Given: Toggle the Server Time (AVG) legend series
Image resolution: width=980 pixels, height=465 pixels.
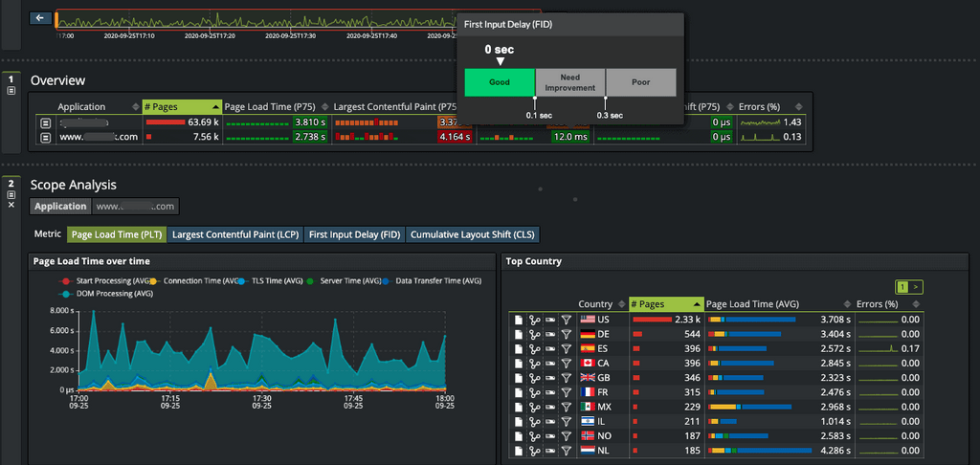Looking at the screenshot, I should (x=345, y=281).
